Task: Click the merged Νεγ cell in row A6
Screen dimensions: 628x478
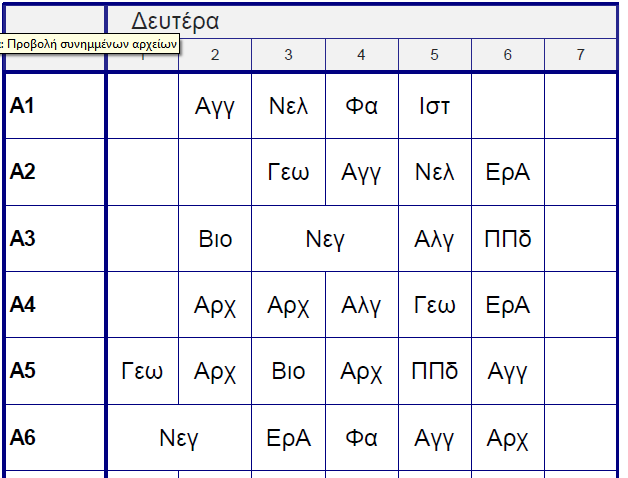Action: (x=179, y=437)
